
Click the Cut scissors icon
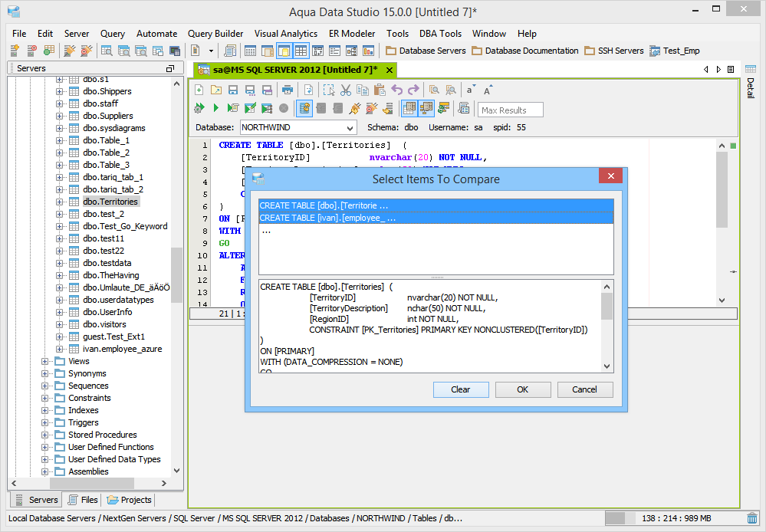click(346, 90)
